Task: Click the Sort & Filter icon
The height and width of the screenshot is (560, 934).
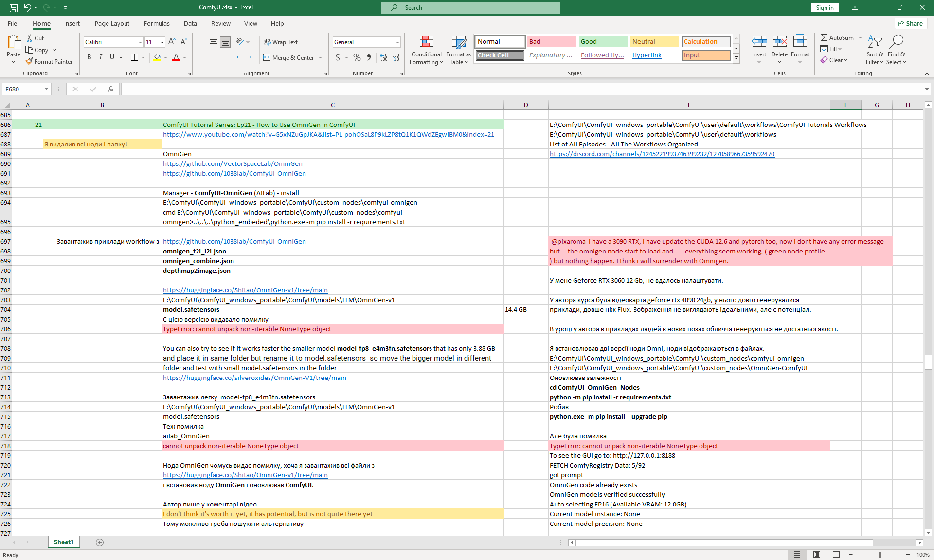Action: [874, 42]
